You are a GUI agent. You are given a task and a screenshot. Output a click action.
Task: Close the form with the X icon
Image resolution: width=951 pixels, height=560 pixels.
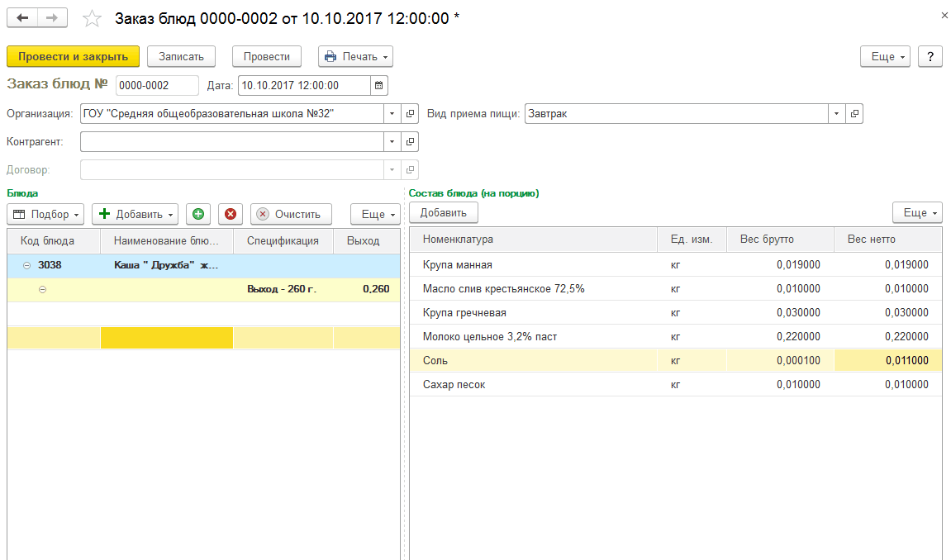point(944,16)
